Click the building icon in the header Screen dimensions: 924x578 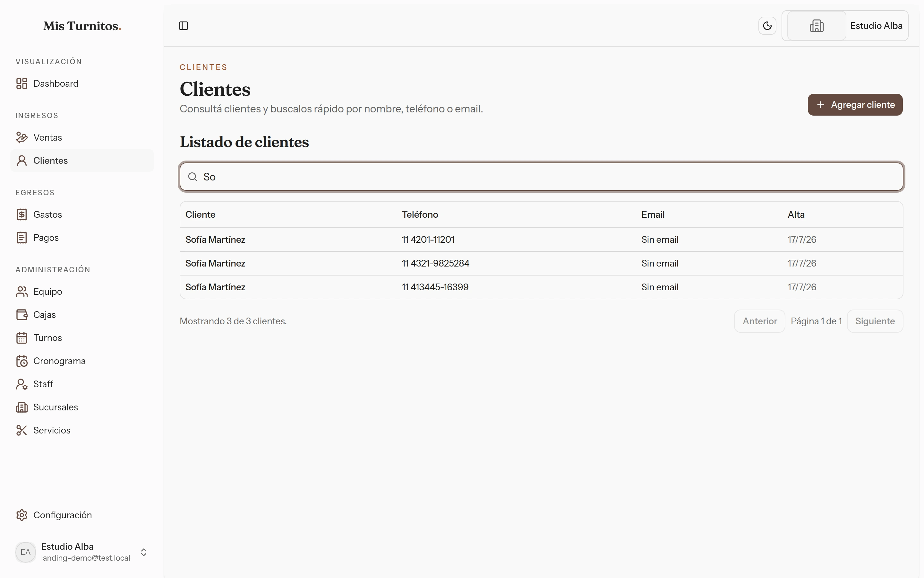pos(816,26)
